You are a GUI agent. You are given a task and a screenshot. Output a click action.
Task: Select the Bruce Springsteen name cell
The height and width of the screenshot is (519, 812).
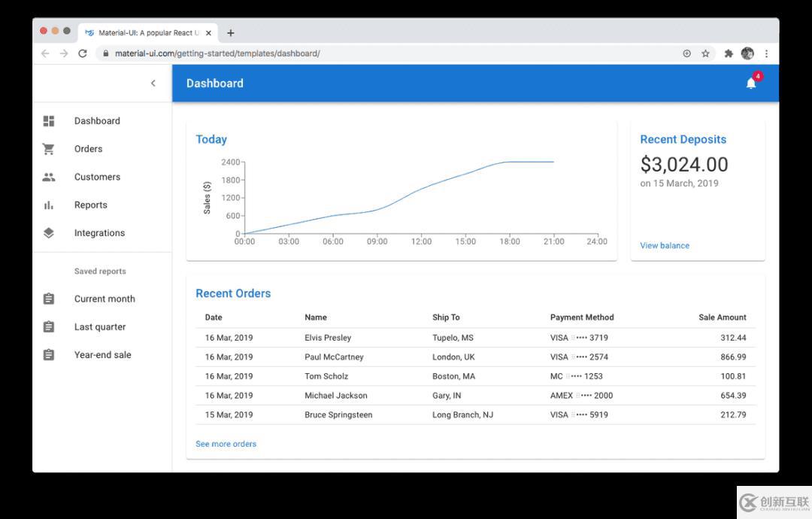point(338,415)
